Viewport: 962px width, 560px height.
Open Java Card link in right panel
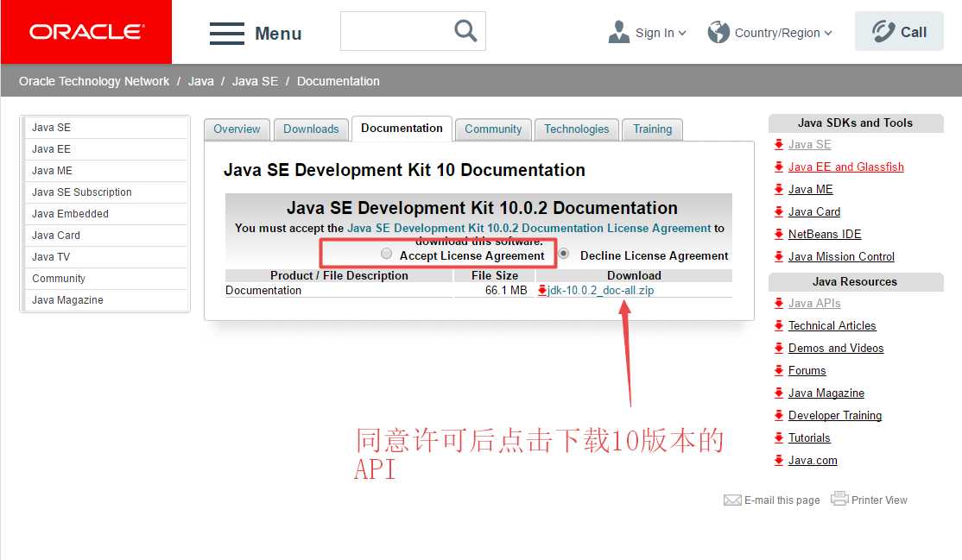pyautogui.click(x=814, y=211)
